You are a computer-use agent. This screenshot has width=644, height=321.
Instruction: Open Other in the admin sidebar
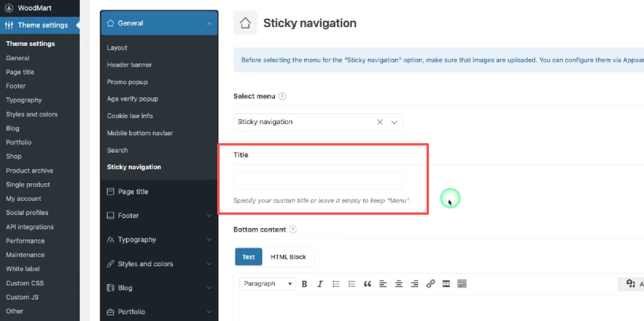coord(14,311)
